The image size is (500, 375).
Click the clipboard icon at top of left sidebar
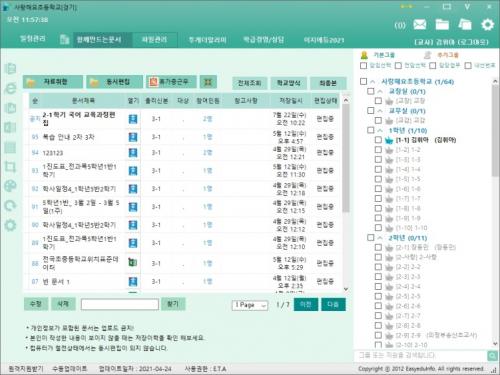(x=11, y=68)
